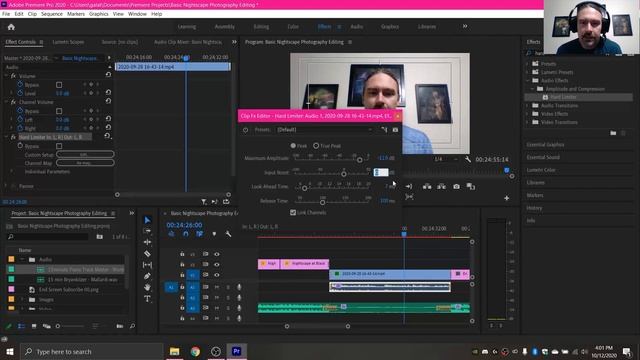Select the Razor tool
This screenshot has height=360, width=640.
tap(147, 253)
